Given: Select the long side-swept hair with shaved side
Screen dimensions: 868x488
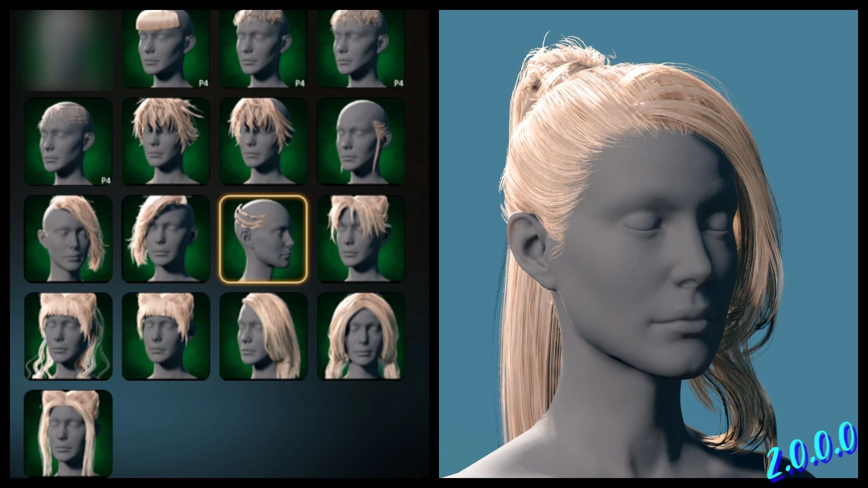Looking at the screenshot, I should (x=68, y=239).
